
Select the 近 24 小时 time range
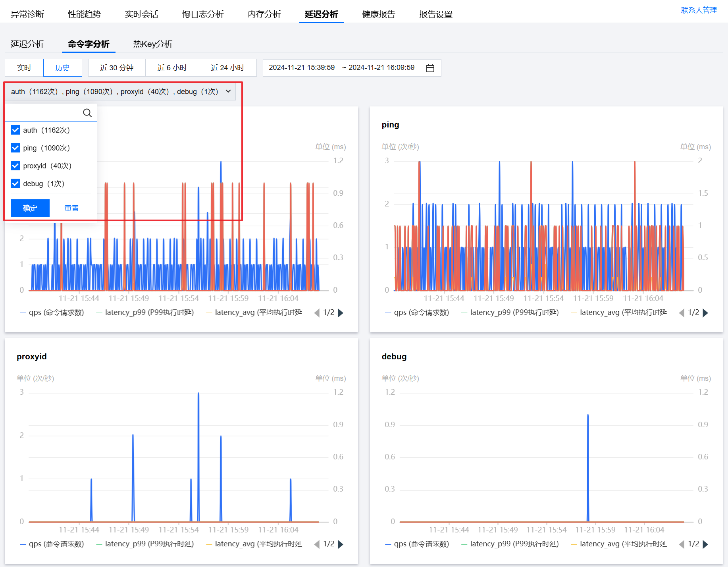227,68
